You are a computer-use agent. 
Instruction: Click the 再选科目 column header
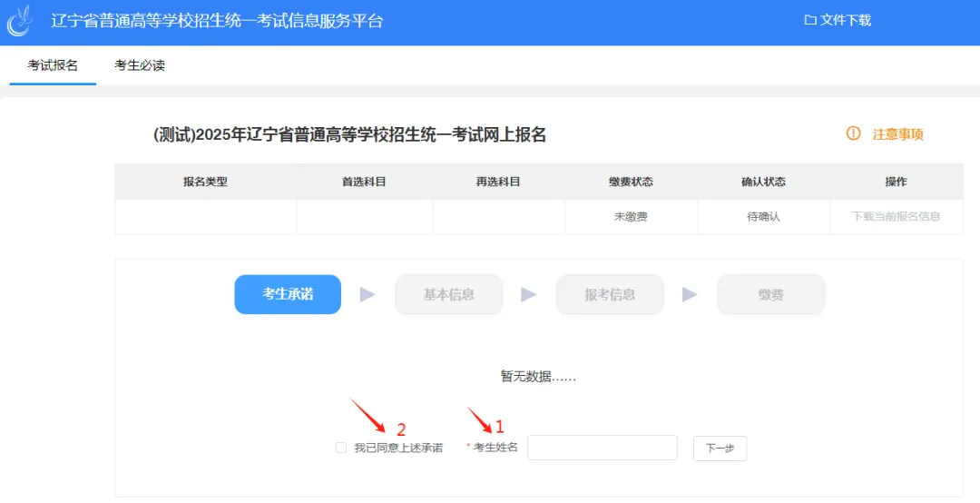tap(498, 182)
